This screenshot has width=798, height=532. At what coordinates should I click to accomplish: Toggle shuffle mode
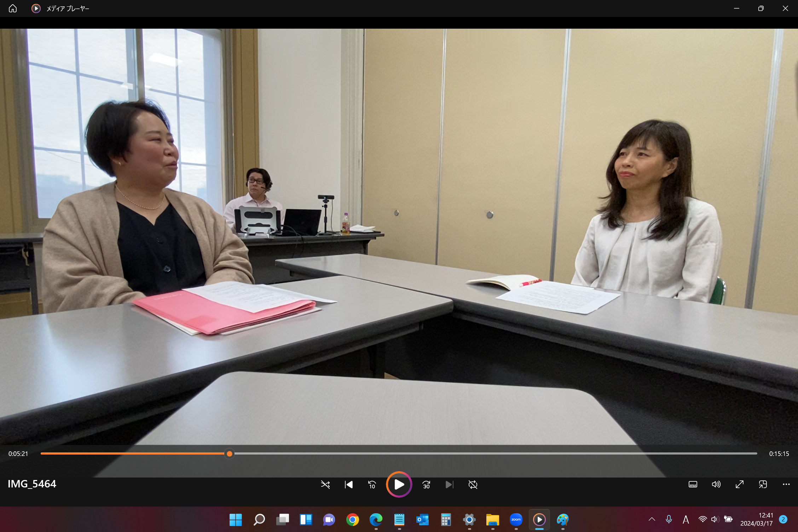[325, 484]
